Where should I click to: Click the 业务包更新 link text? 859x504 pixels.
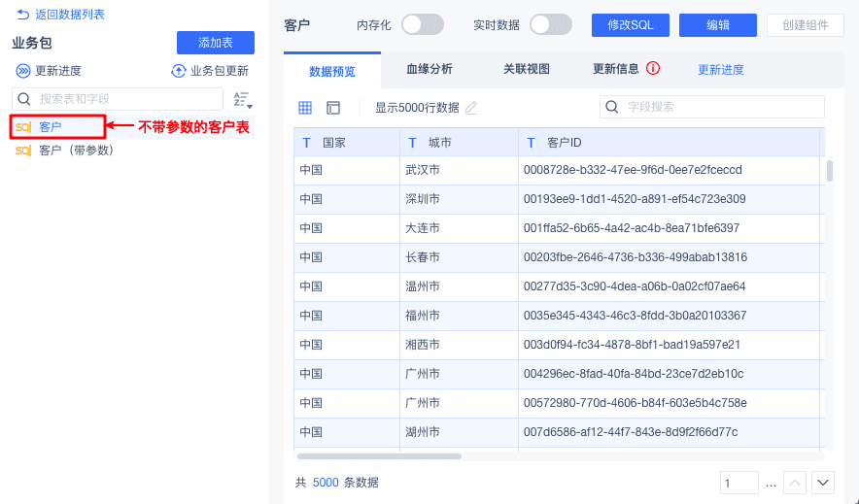(x=220, y=71)
